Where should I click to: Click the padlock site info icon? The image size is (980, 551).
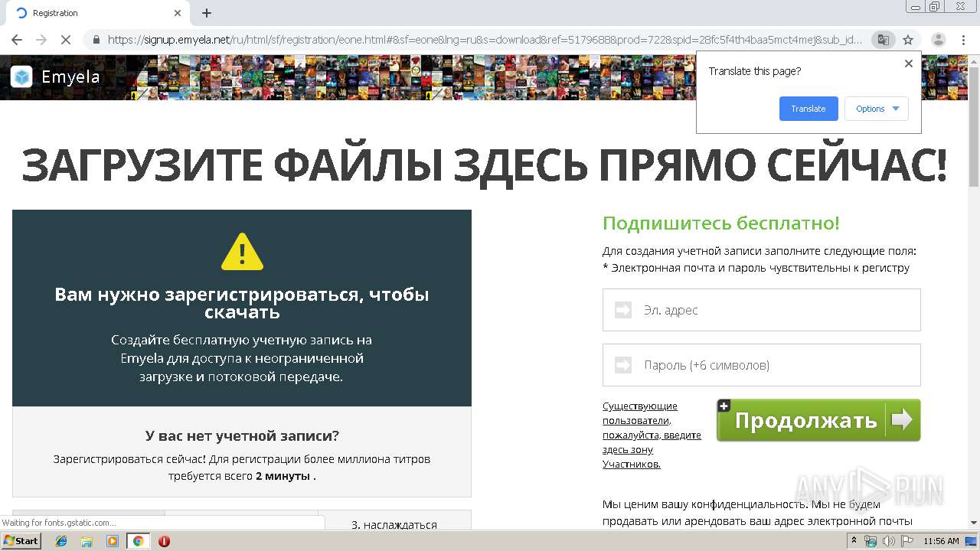[96, 40]
